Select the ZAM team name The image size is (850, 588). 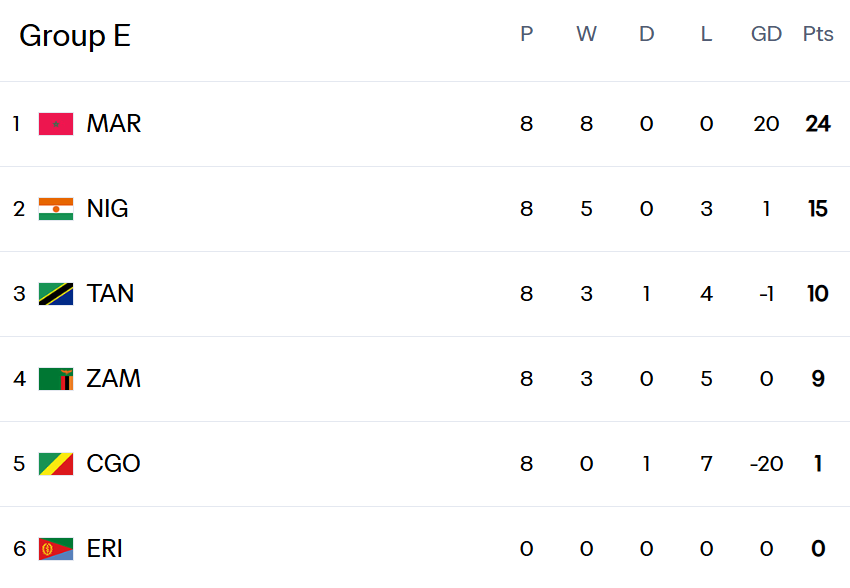pyautogui.click(x=113, y=379)
